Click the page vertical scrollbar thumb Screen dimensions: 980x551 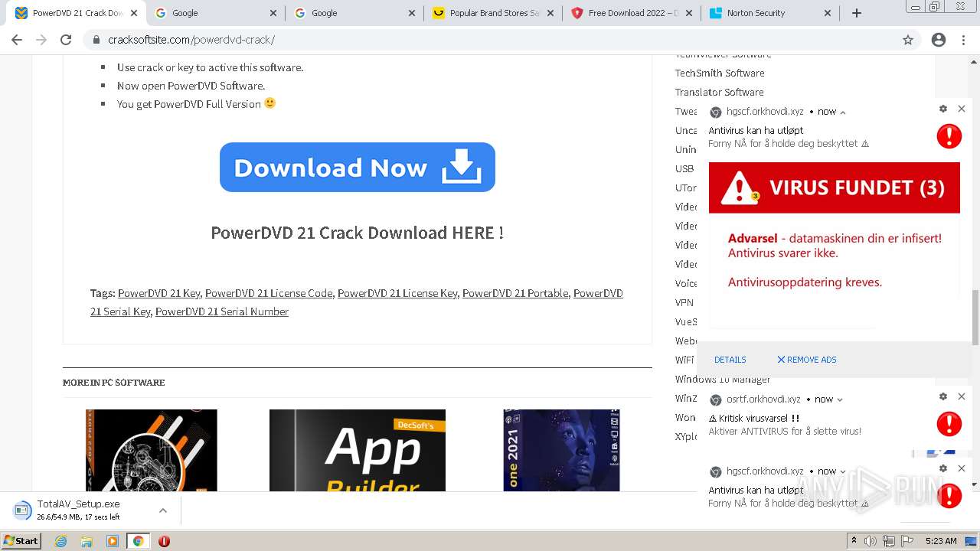pos(975,318)
